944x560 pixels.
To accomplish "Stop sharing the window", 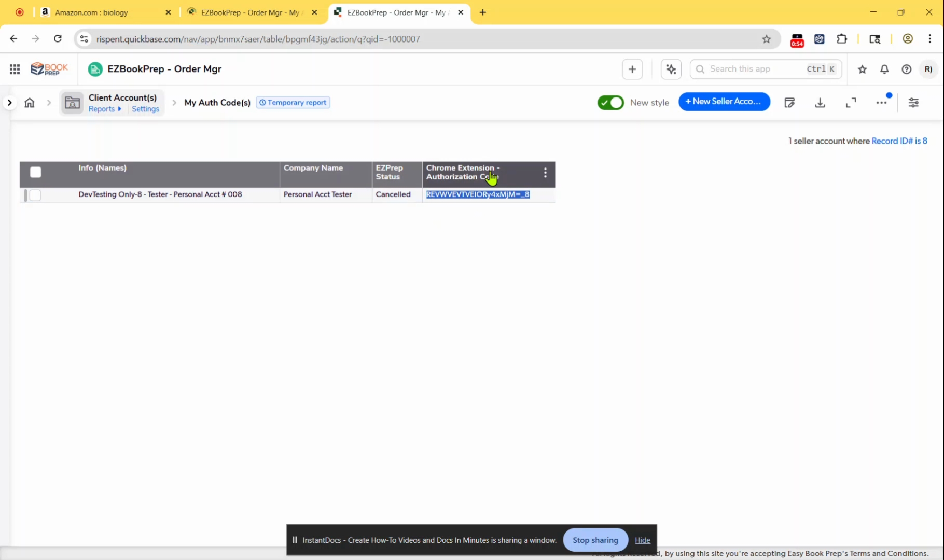I will point(595,540).
